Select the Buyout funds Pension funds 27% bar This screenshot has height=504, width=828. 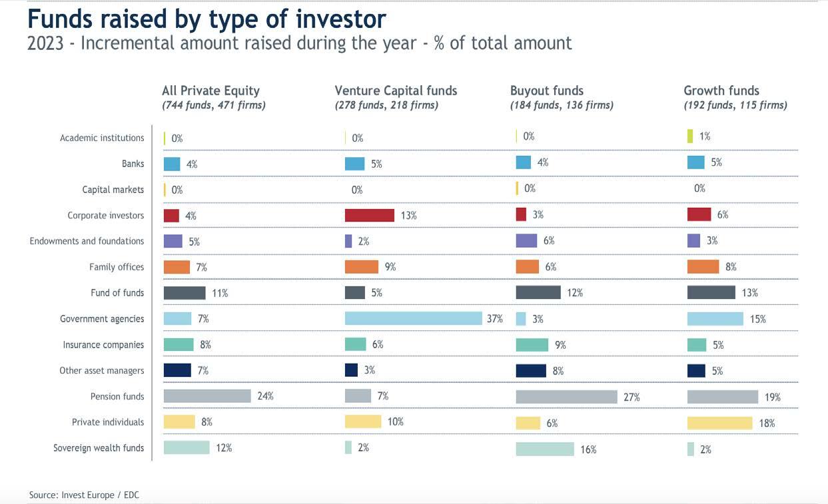(x=566, y=397)
